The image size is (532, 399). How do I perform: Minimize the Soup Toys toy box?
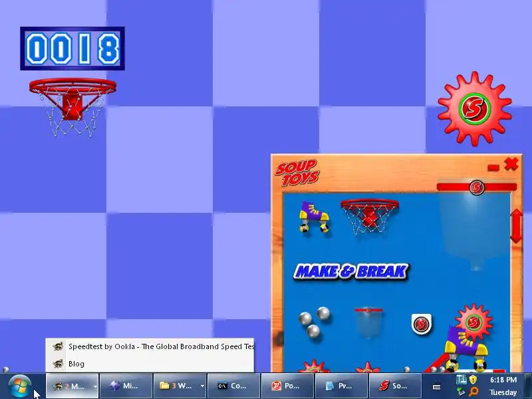tap(493, 168)
